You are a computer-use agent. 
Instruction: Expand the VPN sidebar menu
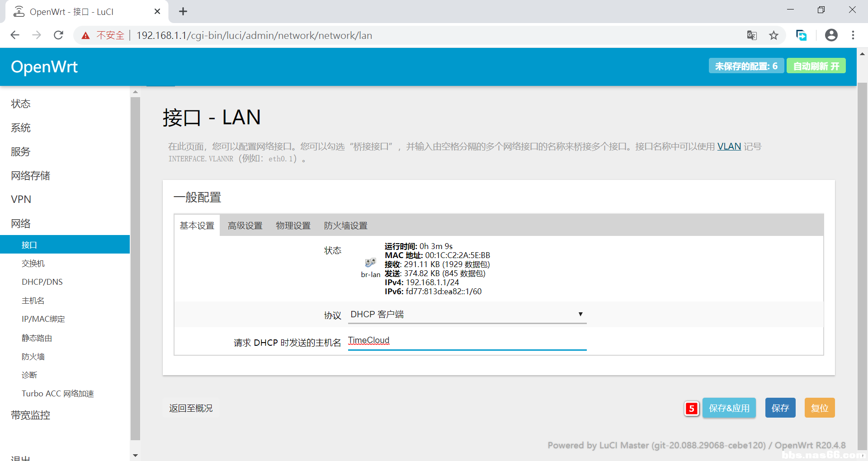tap(21, 199)
